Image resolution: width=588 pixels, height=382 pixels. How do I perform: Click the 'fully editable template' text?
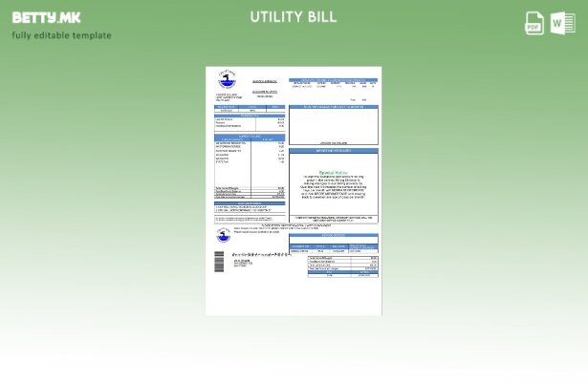tap(61, 36)
